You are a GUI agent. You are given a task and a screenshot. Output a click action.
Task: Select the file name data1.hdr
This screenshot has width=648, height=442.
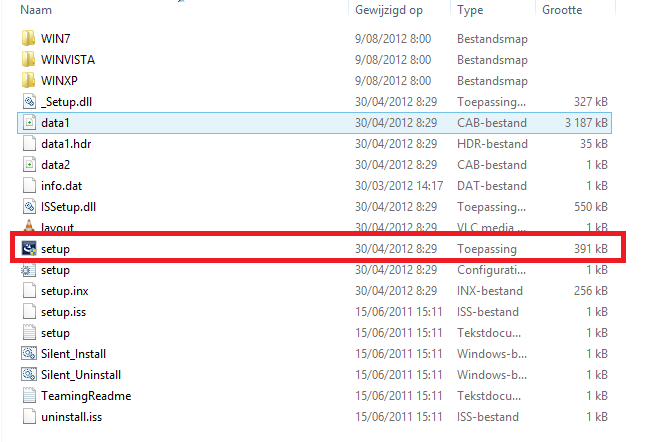click(x=66, y=144)
